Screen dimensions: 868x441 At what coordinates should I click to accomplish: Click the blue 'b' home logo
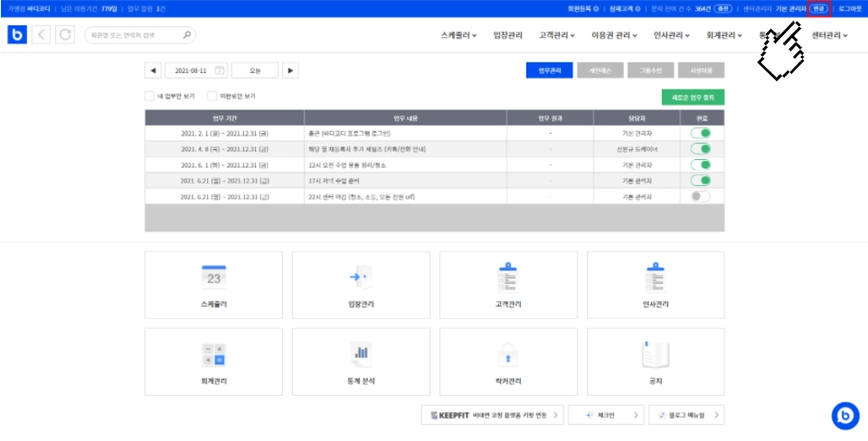click(x=17, y=35)
